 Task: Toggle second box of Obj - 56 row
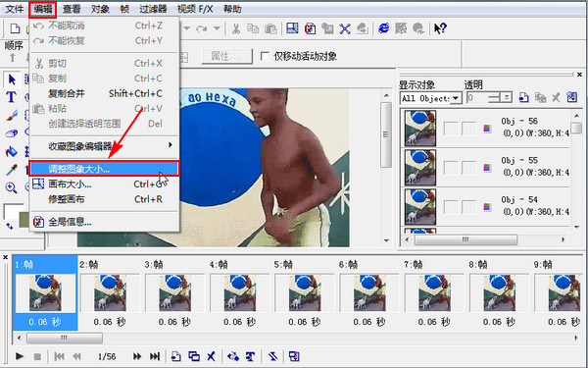[x=468, y=129]
